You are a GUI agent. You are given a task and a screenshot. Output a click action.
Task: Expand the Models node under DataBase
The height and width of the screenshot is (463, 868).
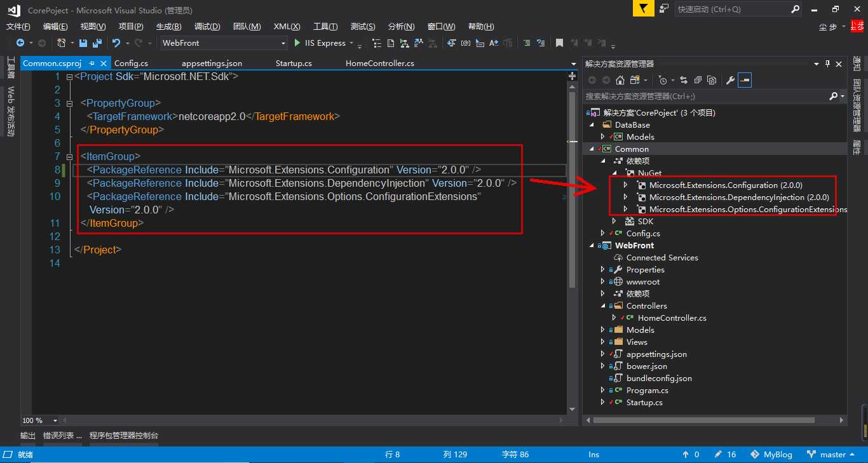[603, 137]
